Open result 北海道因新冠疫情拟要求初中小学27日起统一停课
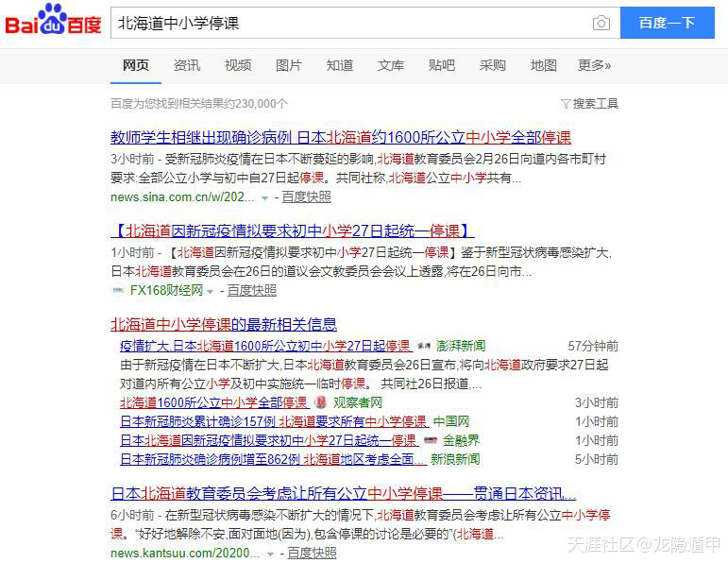 (293, 230)
